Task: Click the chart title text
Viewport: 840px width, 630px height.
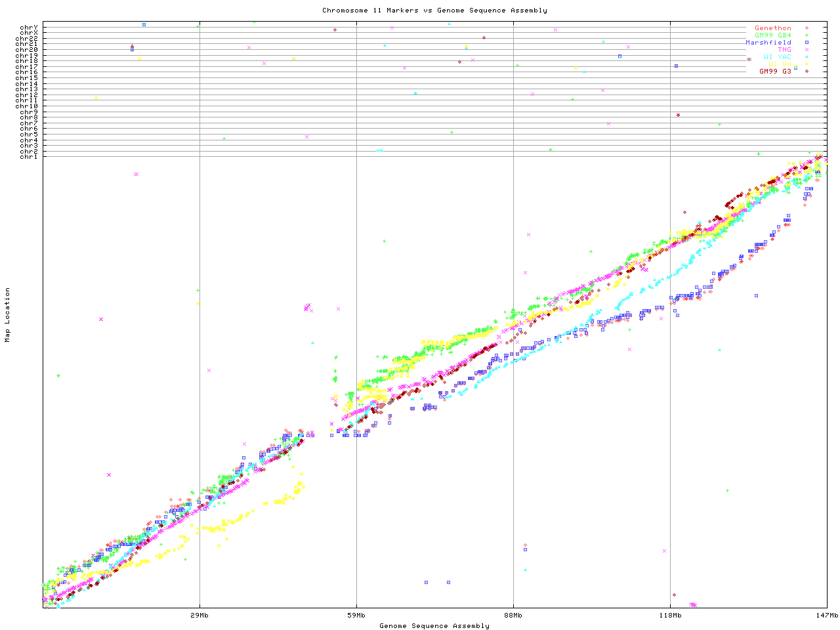Action: (434, 10)
